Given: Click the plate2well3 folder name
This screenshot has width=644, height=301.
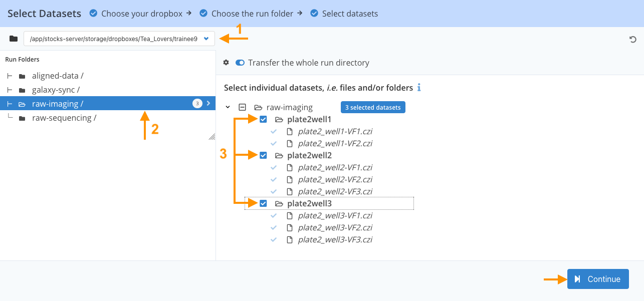Looking at the screenshot, I should [x=309, y=203].
